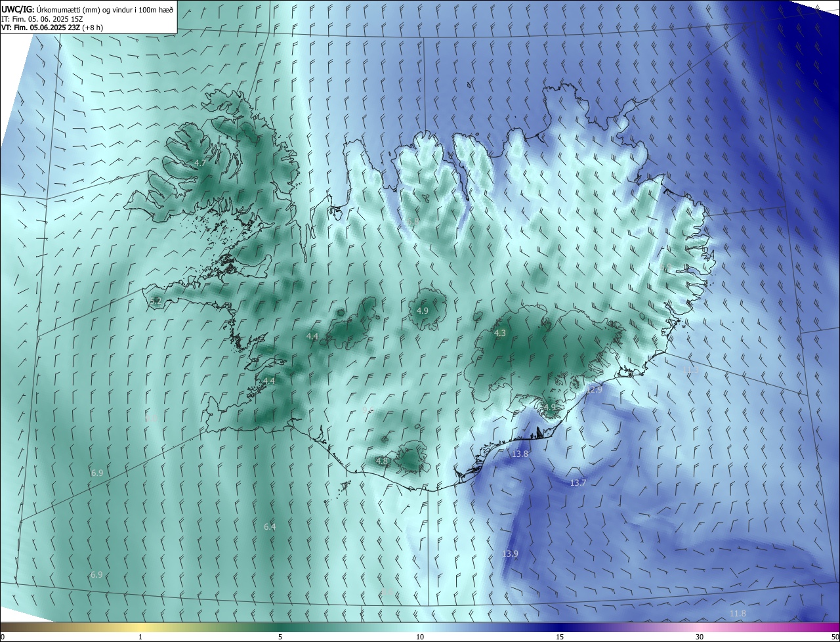Click the 5.2 value on the western peninsula

[x=156, y=301]
